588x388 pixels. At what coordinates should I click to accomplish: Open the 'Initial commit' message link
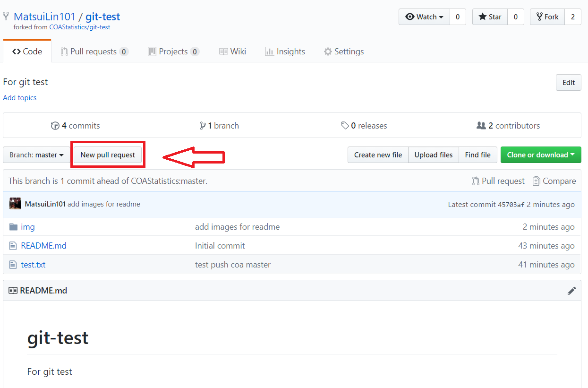pyautogui.click(x=220, y=246)
